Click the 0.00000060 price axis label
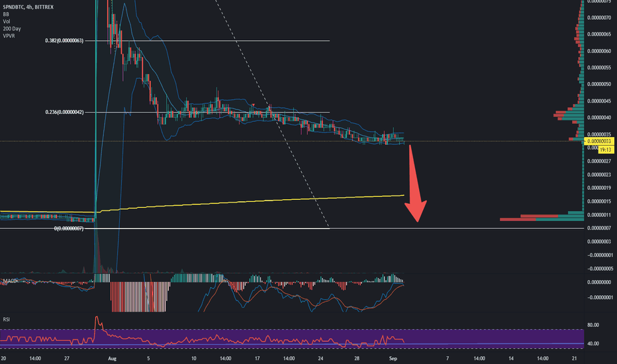 599,51
